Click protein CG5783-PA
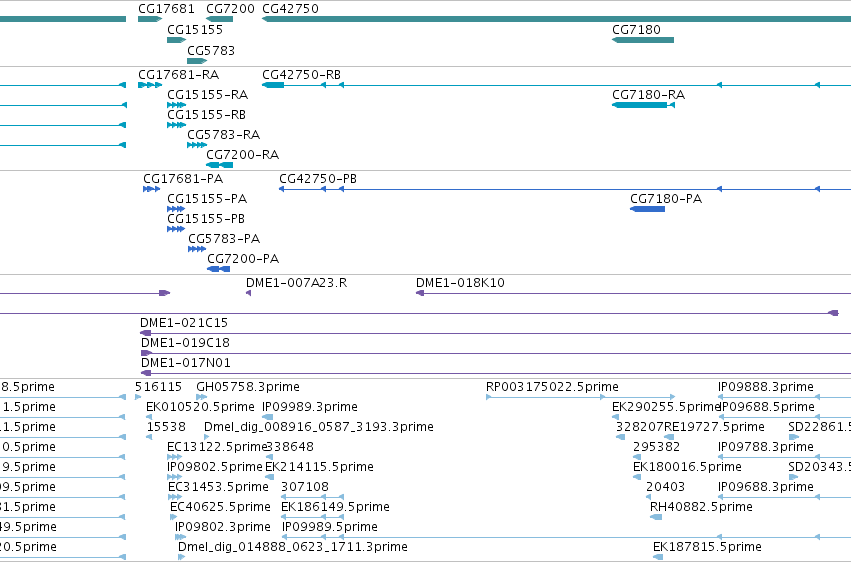 [197, 249]
